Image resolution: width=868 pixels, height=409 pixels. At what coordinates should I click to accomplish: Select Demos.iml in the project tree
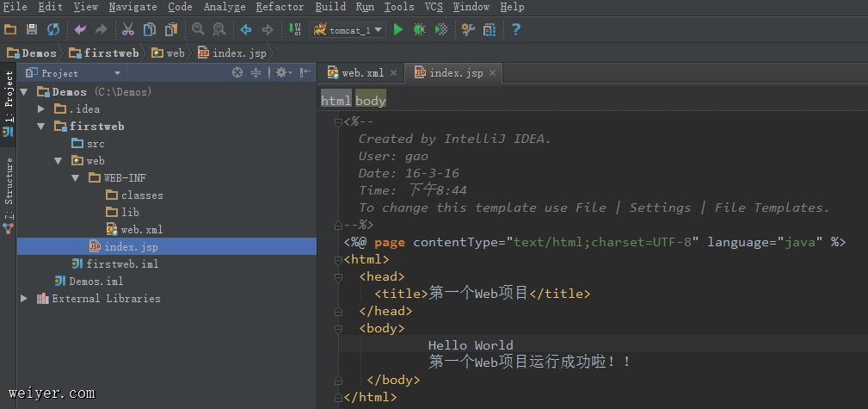click(89, 281)
